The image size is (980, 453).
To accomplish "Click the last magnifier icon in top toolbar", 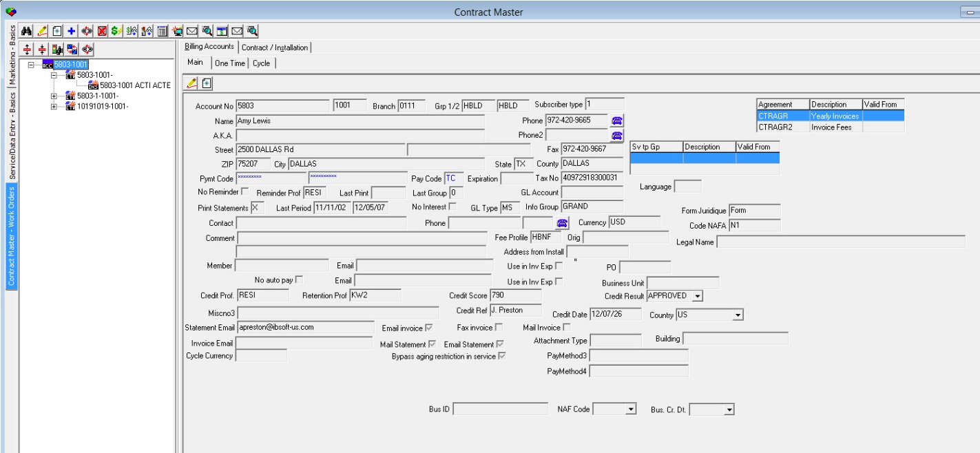I will [x=252, y=31].
